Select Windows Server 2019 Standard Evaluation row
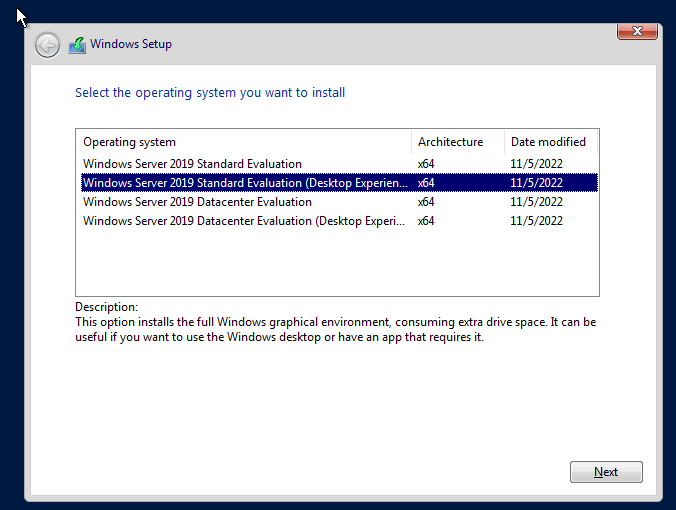 [339, 164]
